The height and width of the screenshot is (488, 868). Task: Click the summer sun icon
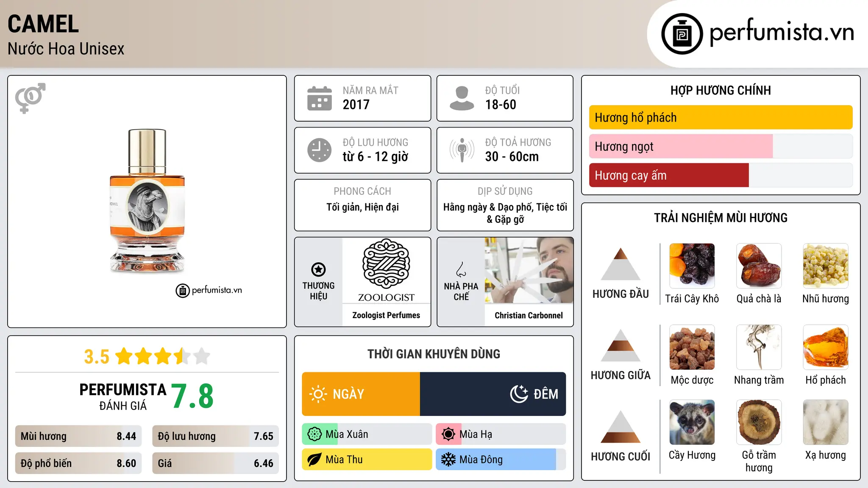coord(448,434)
